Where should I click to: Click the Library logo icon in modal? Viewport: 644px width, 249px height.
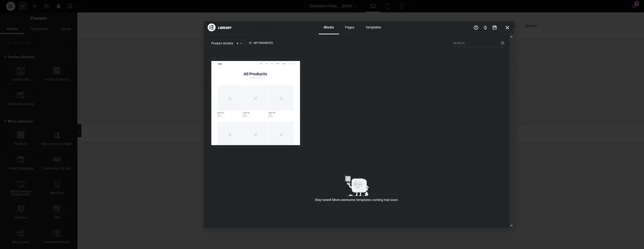tap(211, 27)
